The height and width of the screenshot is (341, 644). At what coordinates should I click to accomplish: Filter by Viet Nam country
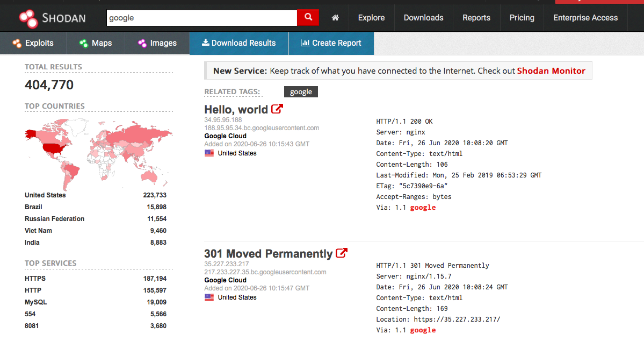[x=38, y=231]
